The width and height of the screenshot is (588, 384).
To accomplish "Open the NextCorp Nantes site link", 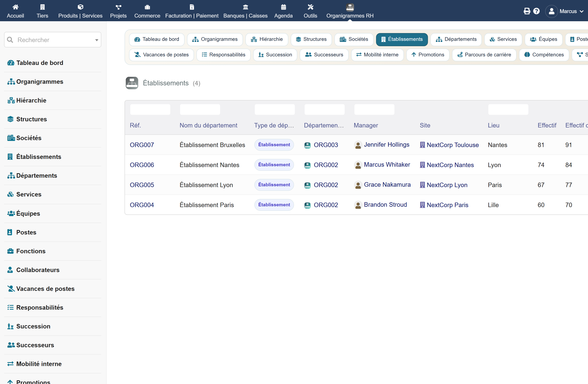I will 450,165.
